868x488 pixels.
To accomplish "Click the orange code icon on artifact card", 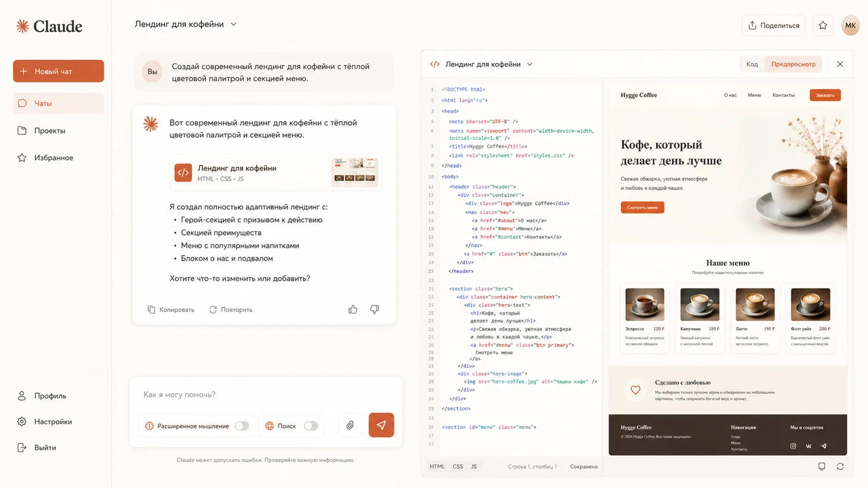I will [183, 172].
